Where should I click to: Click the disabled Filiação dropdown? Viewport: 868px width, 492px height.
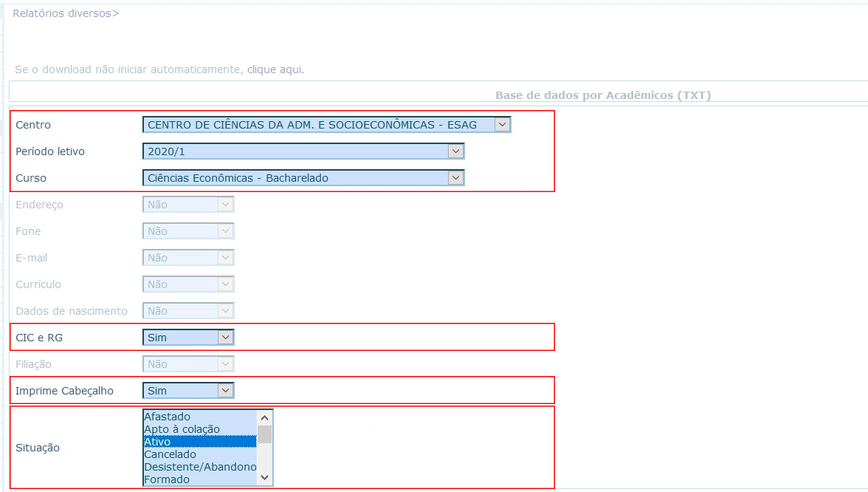pyautogui.click(x=188, y=364)
